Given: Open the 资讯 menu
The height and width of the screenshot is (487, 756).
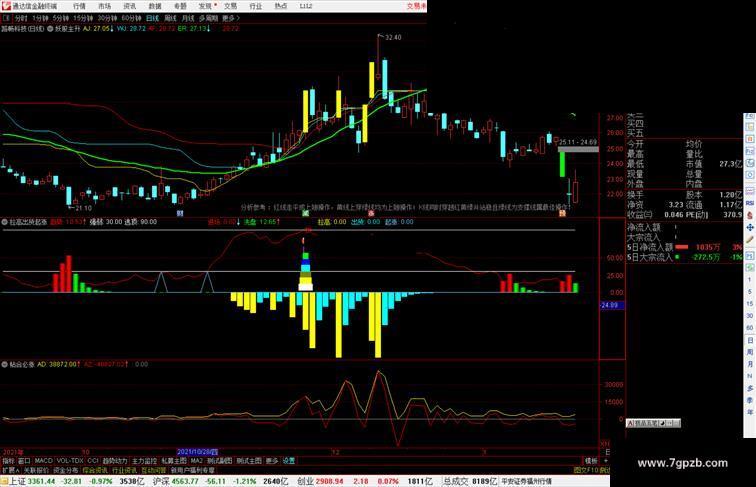Looking at the screenshot, I should coord(129,6).
